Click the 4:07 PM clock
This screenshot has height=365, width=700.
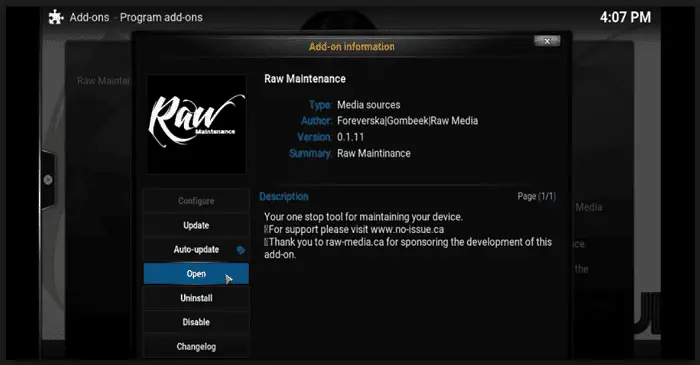[625, 17]
